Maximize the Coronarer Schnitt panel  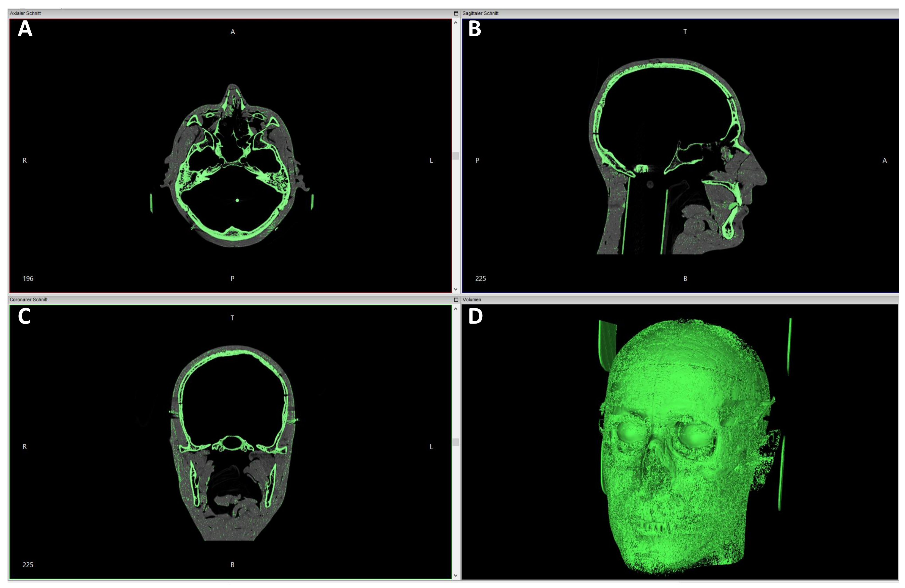click(x=456, y=300)
